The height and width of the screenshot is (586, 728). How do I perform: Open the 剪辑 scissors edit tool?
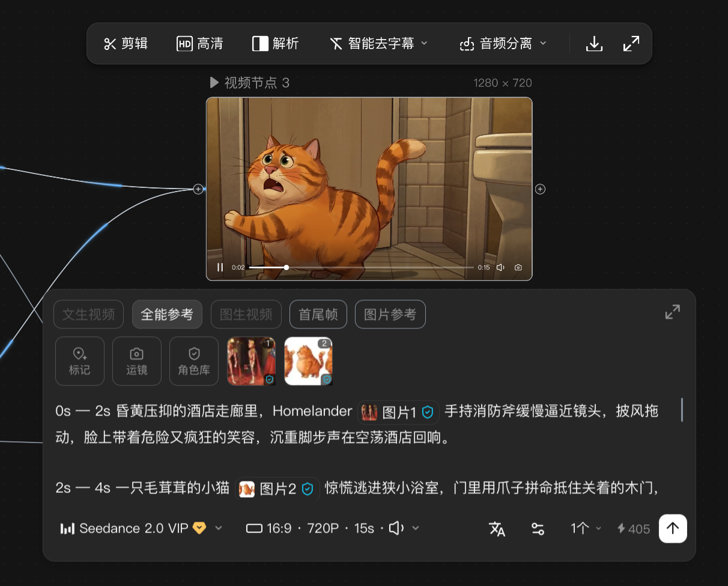click(126, 43)
